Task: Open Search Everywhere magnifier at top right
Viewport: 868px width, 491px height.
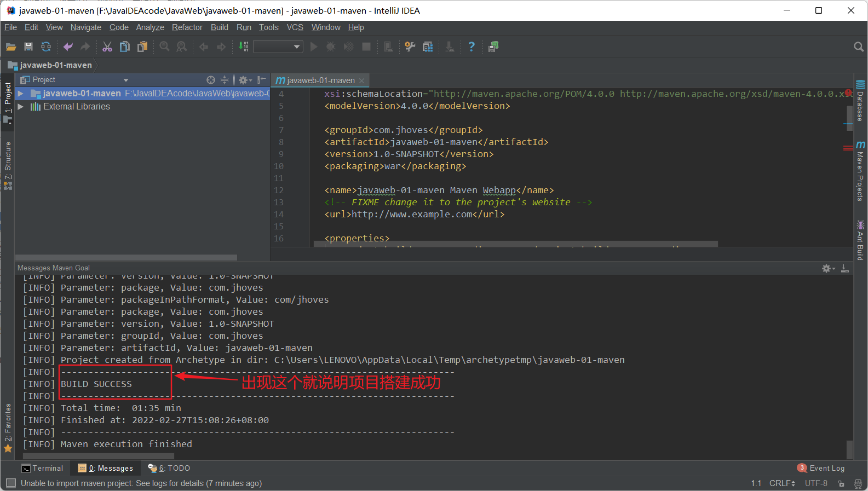Action: (x=859, y=47)
